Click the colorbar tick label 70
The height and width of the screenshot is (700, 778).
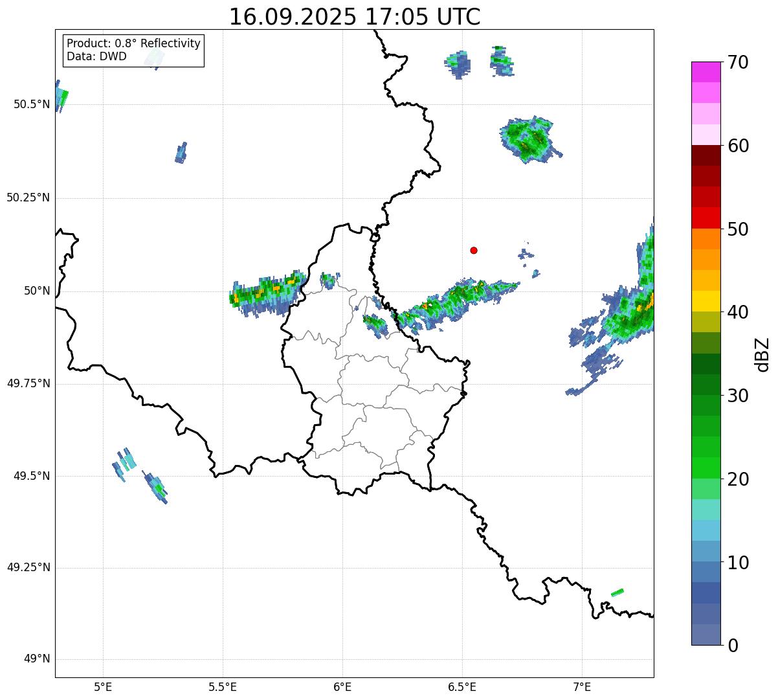[x=739, y=62]
